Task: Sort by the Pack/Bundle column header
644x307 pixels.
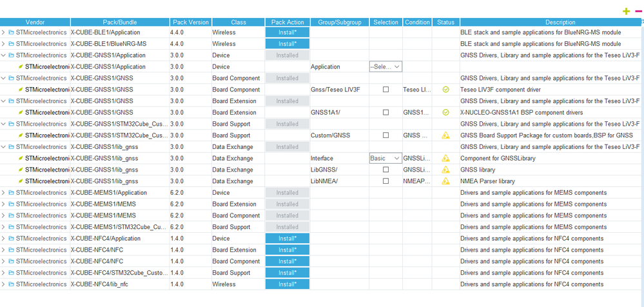Action: tap(120, 22)
